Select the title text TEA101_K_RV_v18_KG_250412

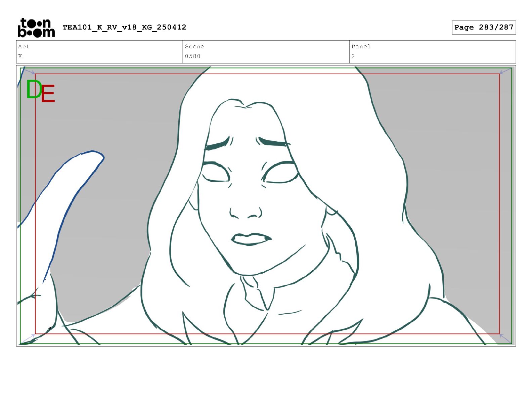[124, 27]
